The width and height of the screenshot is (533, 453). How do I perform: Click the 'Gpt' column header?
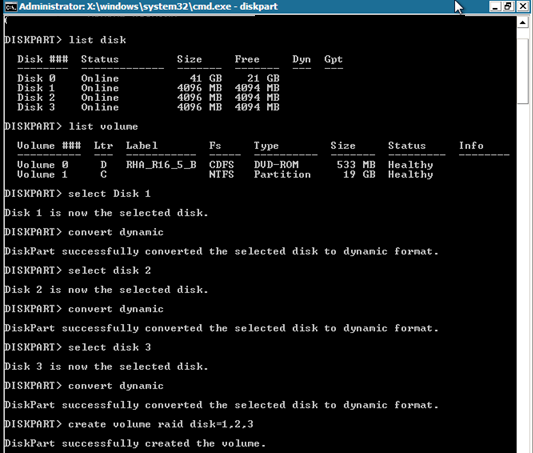point(333,59)
